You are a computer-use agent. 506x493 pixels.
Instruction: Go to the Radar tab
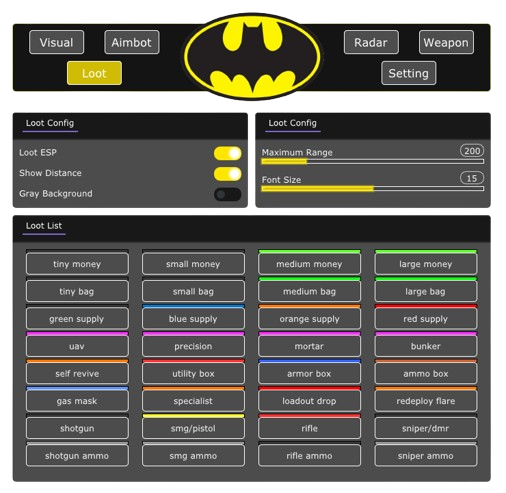[371, 42]
